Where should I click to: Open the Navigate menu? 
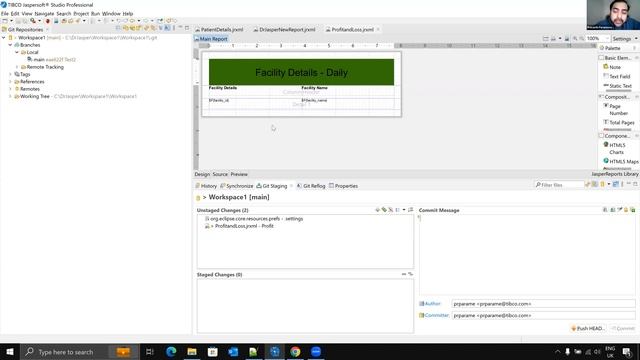(x=44, y=13)
